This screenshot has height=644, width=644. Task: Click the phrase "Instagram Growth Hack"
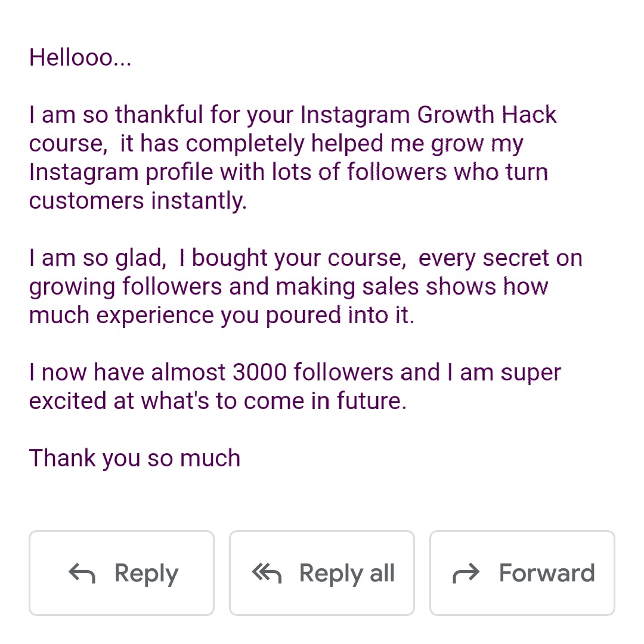coord(428,114)
